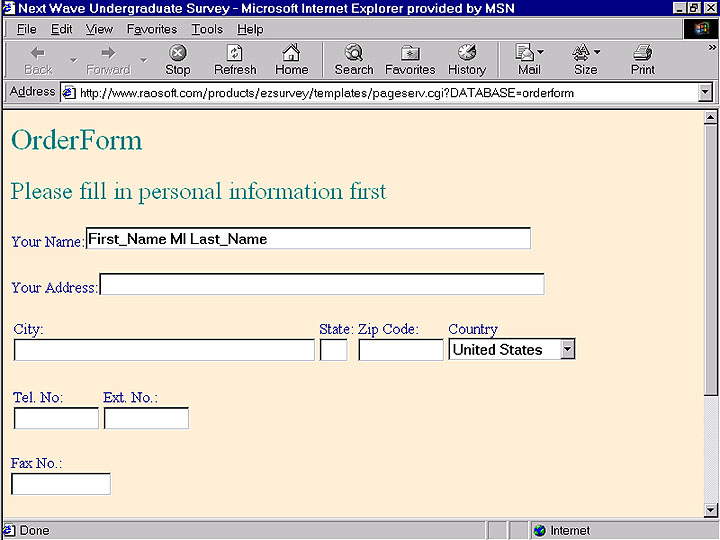Viewport: 720px width, 540px height.
Task: Open the Help menu
Action: point(250,29)
